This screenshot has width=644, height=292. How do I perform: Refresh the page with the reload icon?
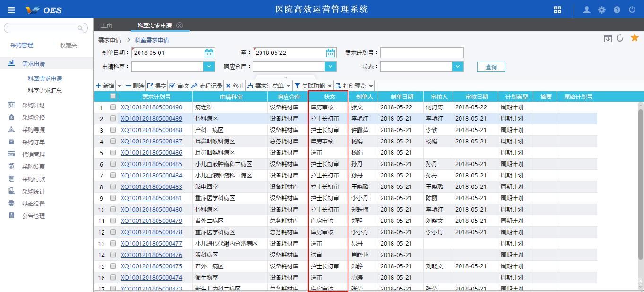[x=620, y=38]
